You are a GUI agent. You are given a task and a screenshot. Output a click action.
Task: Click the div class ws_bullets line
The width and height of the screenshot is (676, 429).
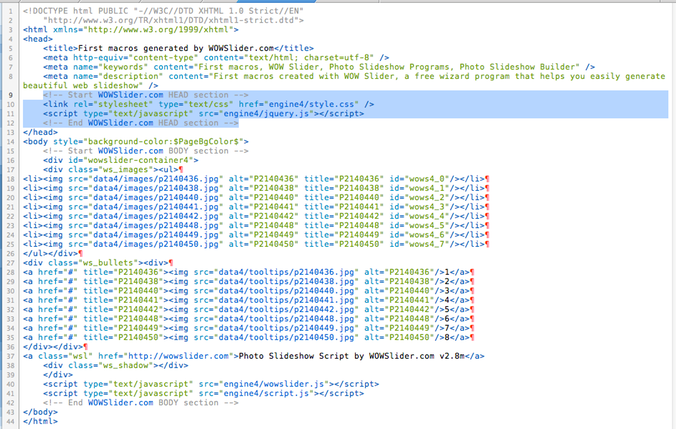coord(98,263)
